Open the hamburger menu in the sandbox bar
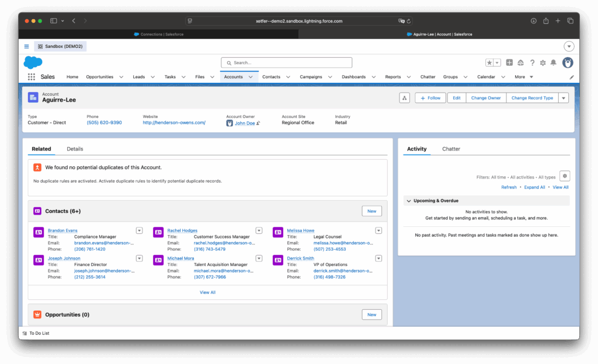This screenshot has width=598, height=364. pos(27,47)
